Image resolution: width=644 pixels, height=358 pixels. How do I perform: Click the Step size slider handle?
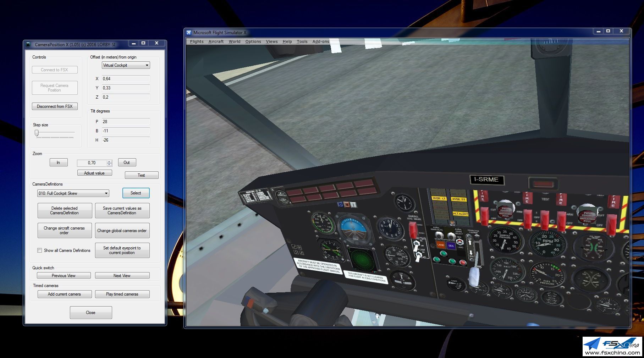pyautogui.click(x=37, y=133)
